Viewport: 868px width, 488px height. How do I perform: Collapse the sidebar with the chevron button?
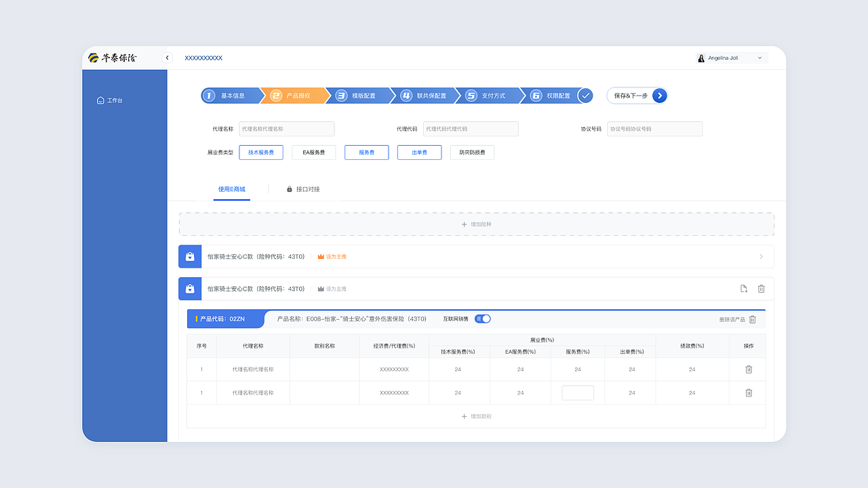pos(167,58)
